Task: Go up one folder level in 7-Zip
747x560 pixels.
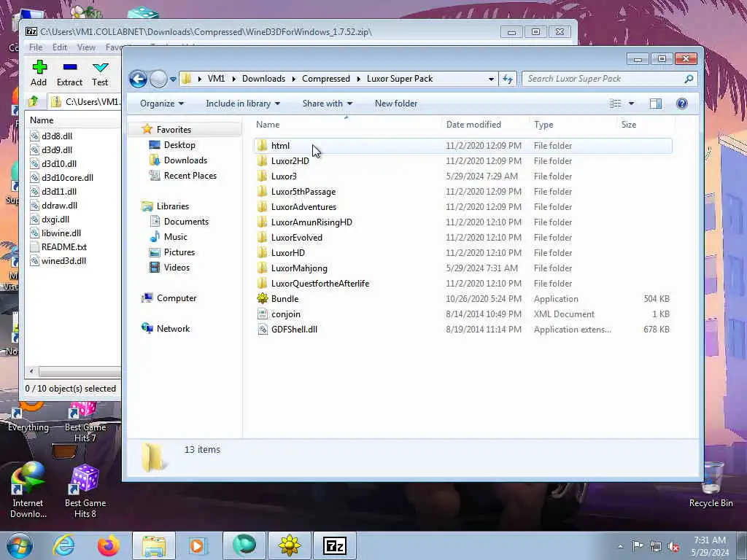Action: [34, 101]
